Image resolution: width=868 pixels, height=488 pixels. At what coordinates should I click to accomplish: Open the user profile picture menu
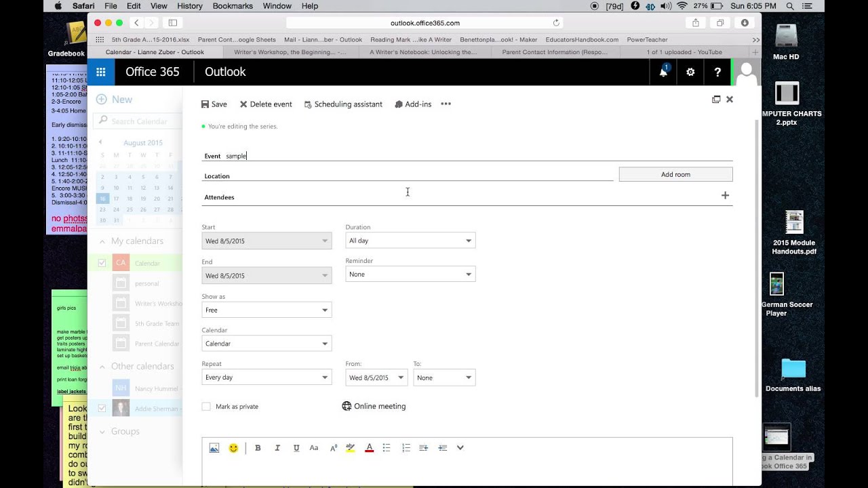746,72
